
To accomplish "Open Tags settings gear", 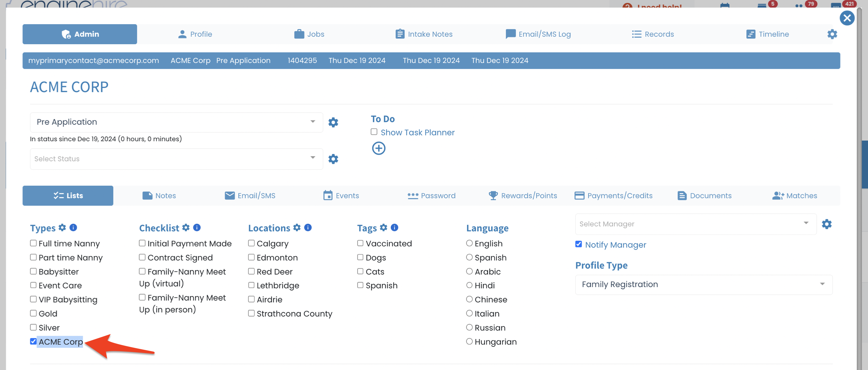I will 383,228.
